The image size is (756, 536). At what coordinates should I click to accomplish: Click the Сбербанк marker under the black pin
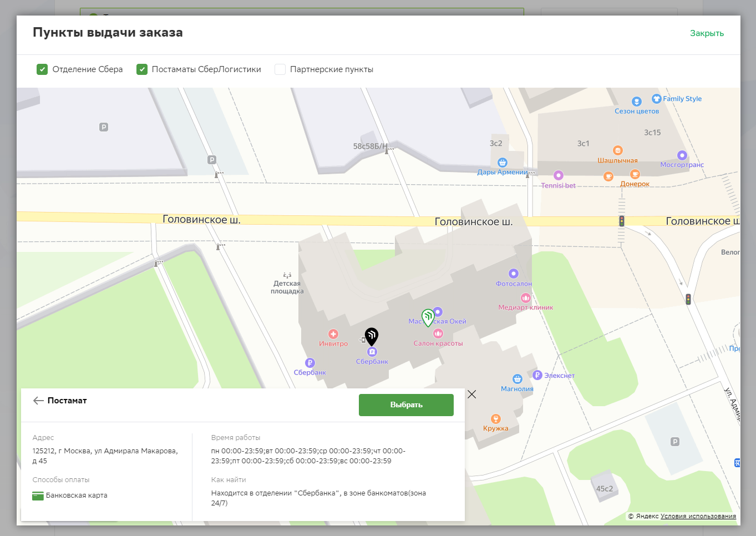(372, 352)
